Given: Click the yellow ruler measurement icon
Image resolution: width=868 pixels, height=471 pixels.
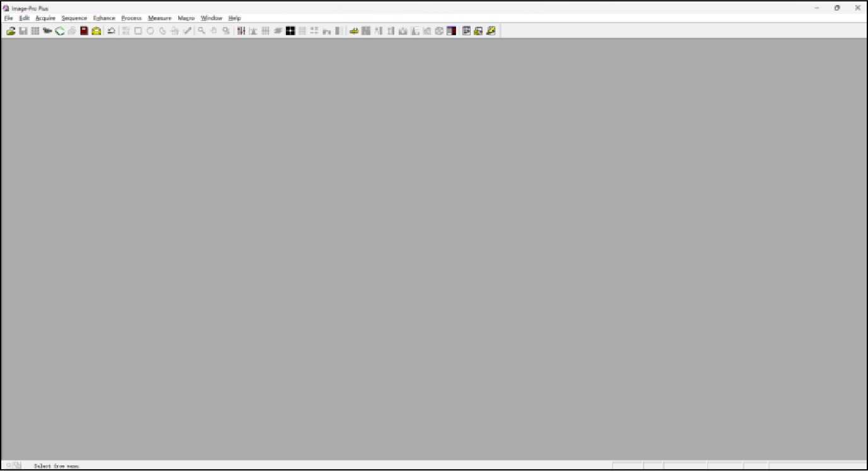Looking at the screenshot, I should 354,31.
